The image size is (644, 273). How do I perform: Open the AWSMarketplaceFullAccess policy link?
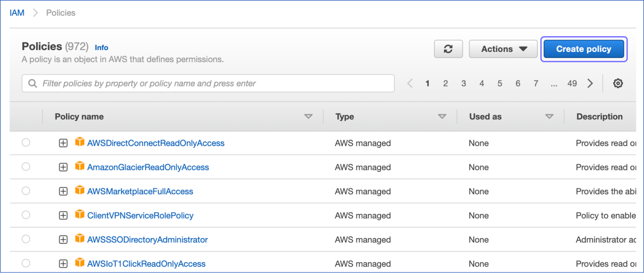click(x=140, y=191)
